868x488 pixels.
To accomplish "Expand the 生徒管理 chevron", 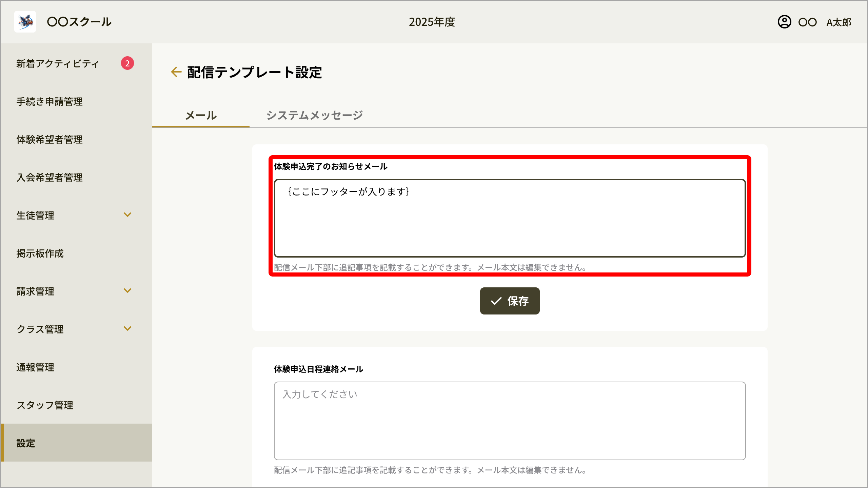I will click(127, 215).
